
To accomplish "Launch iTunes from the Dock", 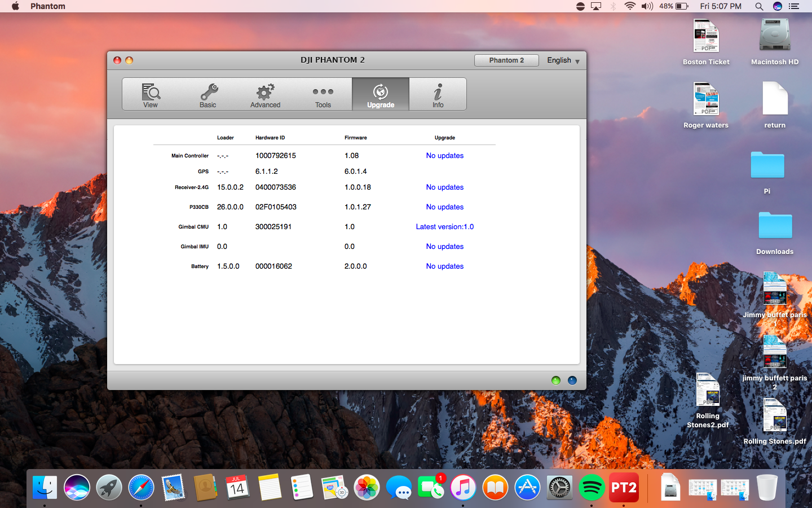I will (463, 487).
